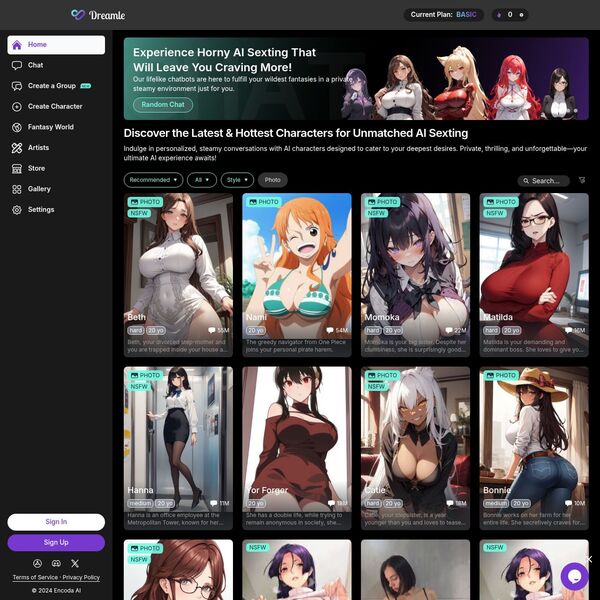600x600 pixels.
Task: Click the Discord icon in footer
Action: pyautogui.click(x=56, y=563)
